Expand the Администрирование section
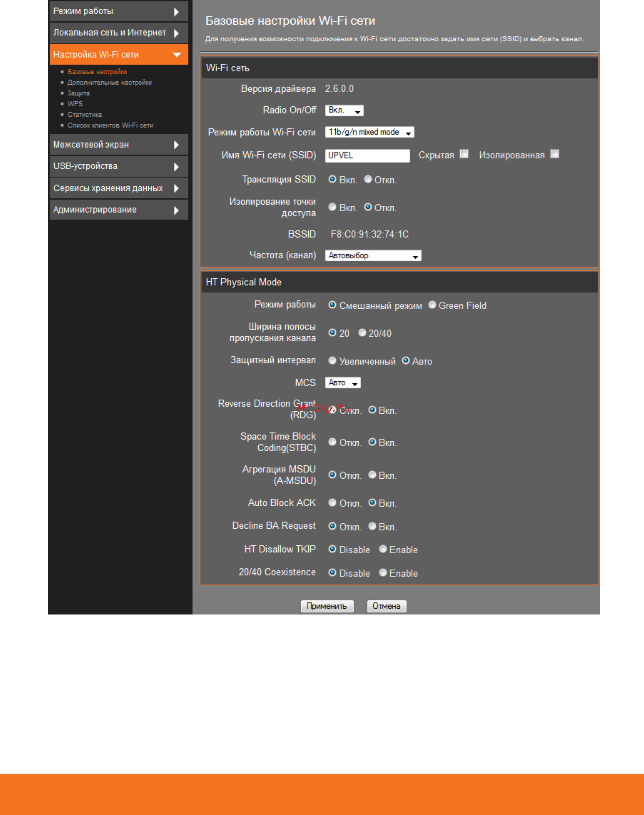This screenshot has width=644, height=815. [x=119, y=210]
